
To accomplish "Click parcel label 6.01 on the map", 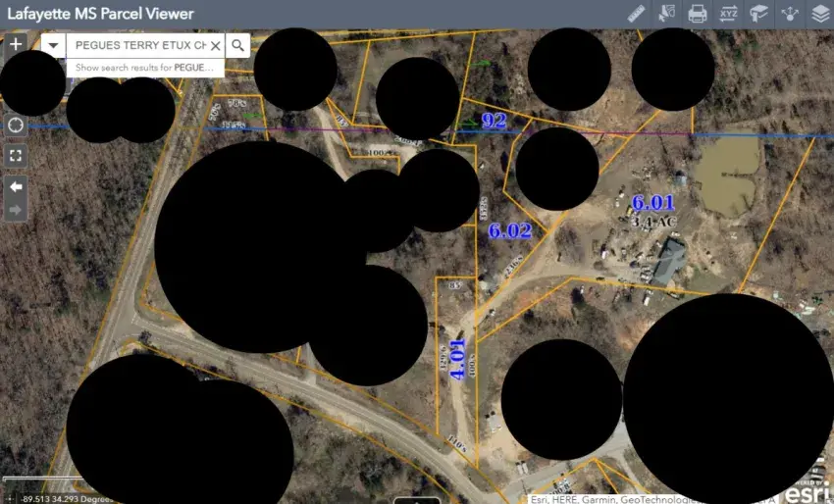I will pyautogui.click(x=652, y=203).
